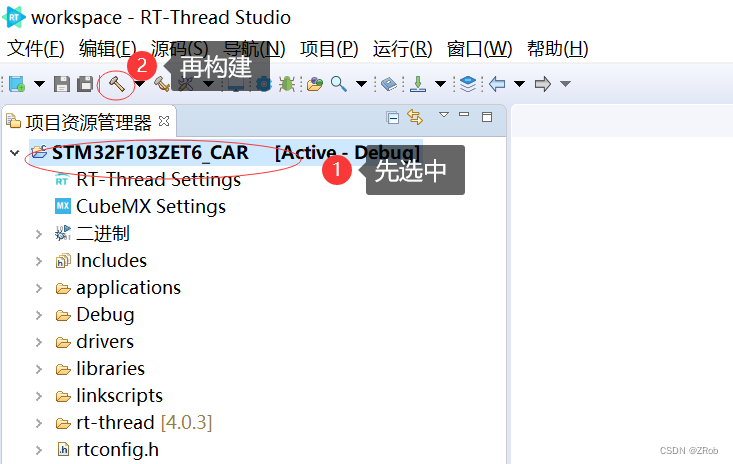733x464 pixels.
Task: Click the Save All icon
Action: pyautogui.click(x=85, y=84)
